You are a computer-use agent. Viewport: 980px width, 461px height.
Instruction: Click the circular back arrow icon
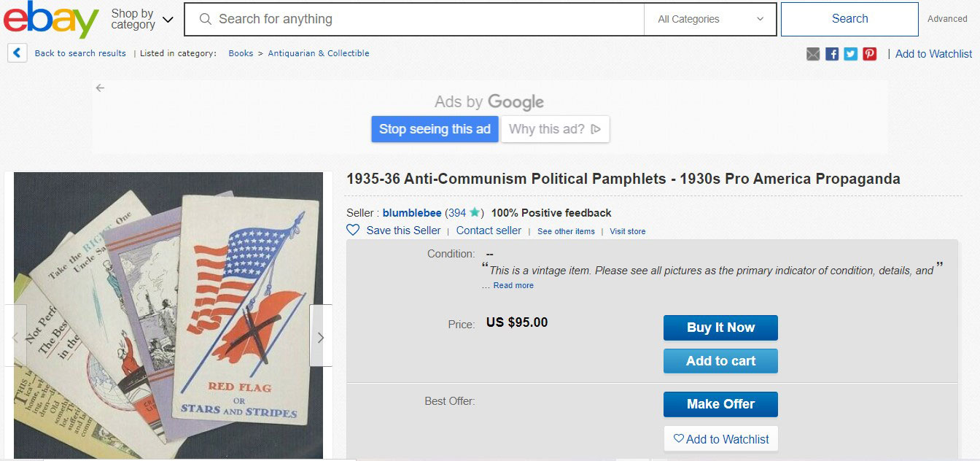click(16, 52)
